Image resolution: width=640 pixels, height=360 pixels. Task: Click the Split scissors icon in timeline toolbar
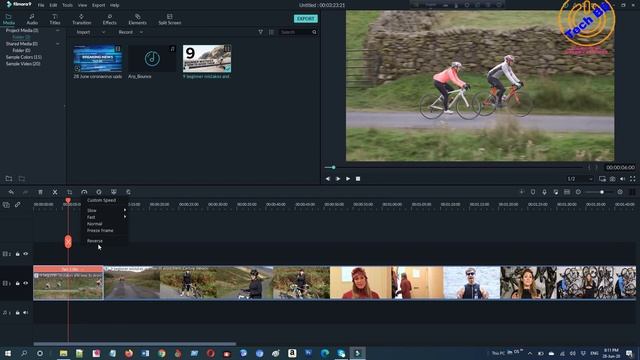tap(55, 192)
